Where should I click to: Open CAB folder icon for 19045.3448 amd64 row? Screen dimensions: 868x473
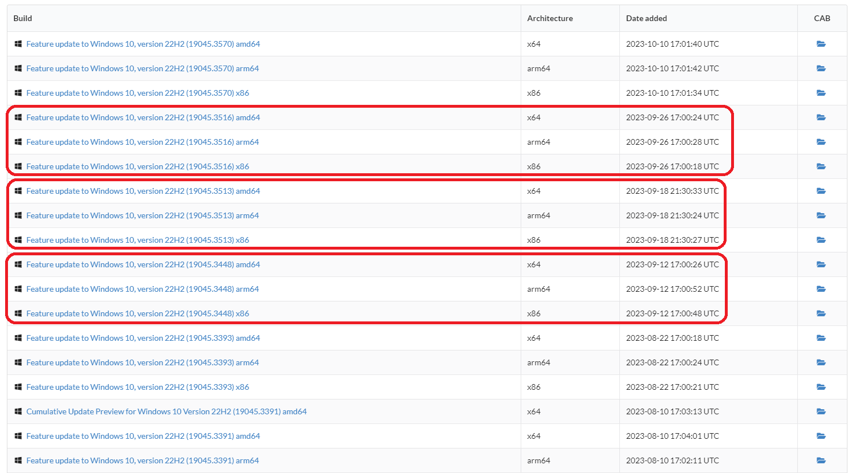click(821, 264)
